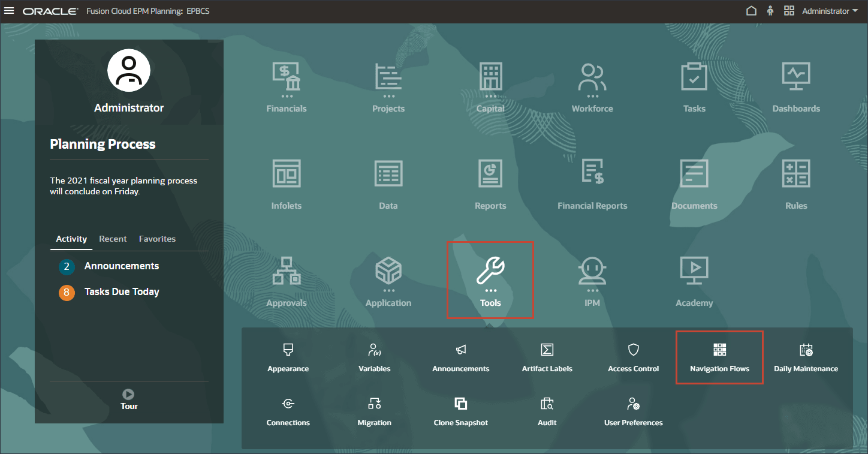Open Connections in Tools

coord(288,412)
